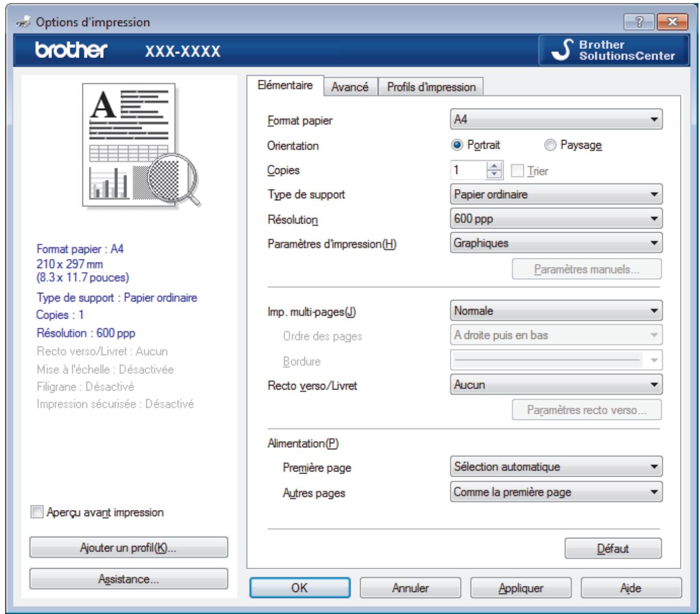Click the Paramètres recto verso button
Screen dimensions: 700x614
pos(587,410)
